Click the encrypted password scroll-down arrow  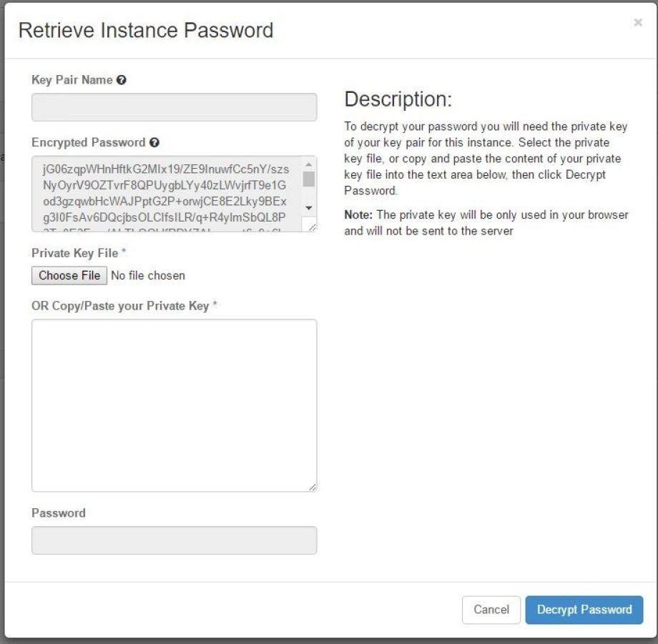309,208
